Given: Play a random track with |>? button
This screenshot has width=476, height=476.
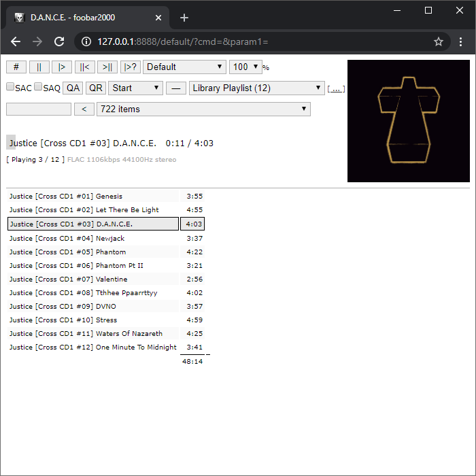Looking at the screenshot, I should click(130, 67).
